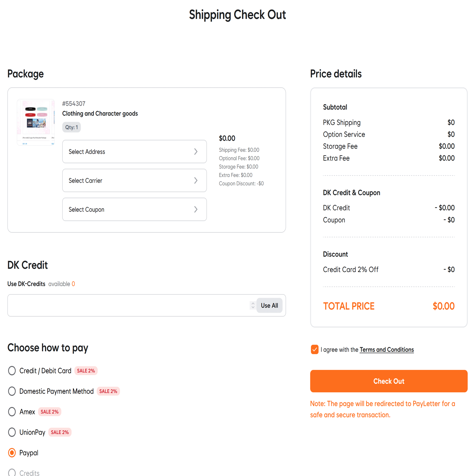Pick UnionPay as payment method
Screen dimensions: 476x476
click(x=12, y=432)
